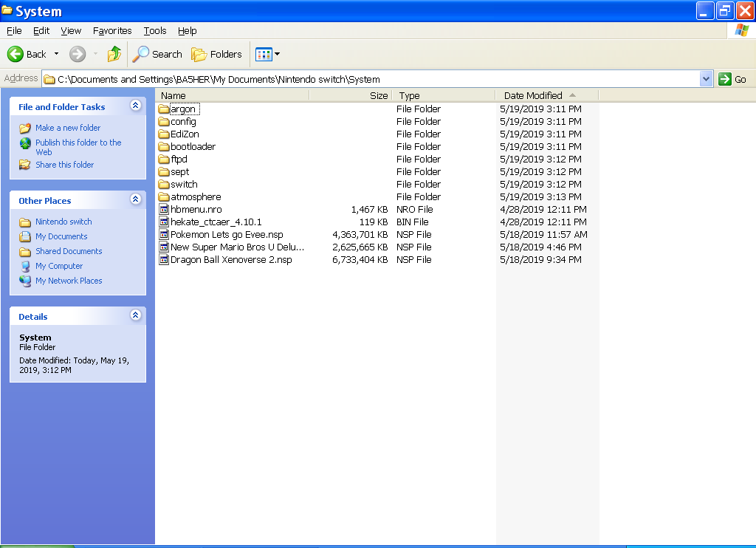This screenshot has height=548, width=756.
Task: Click the 4,363,701 KB size cell
Action: (x=360, y=234)
